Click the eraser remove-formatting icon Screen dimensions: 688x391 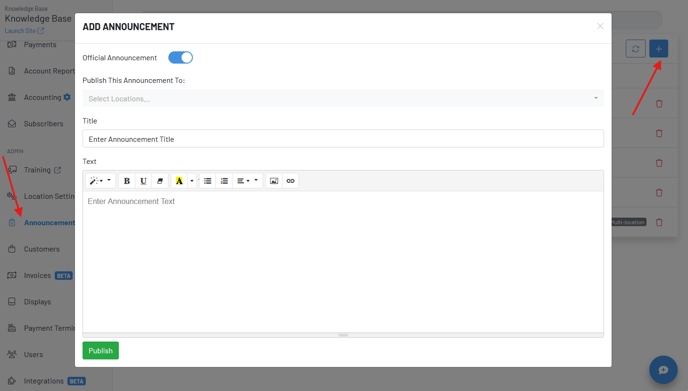pyautogui.click(x=160, y=181)
